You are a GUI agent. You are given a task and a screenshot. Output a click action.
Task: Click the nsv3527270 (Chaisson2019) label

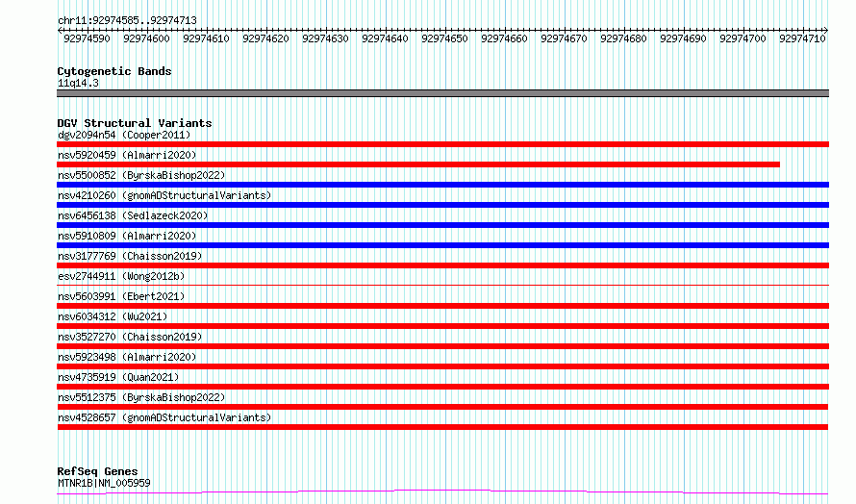click(x=130, y=337)
